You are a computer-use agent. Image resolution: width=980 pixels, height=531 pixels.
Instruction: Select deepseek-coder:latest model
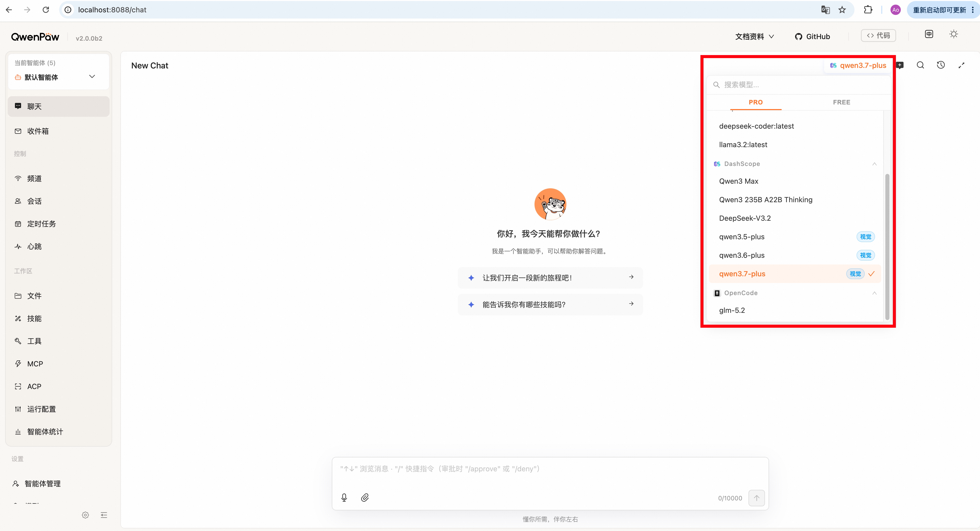click(x=795, y=126)
